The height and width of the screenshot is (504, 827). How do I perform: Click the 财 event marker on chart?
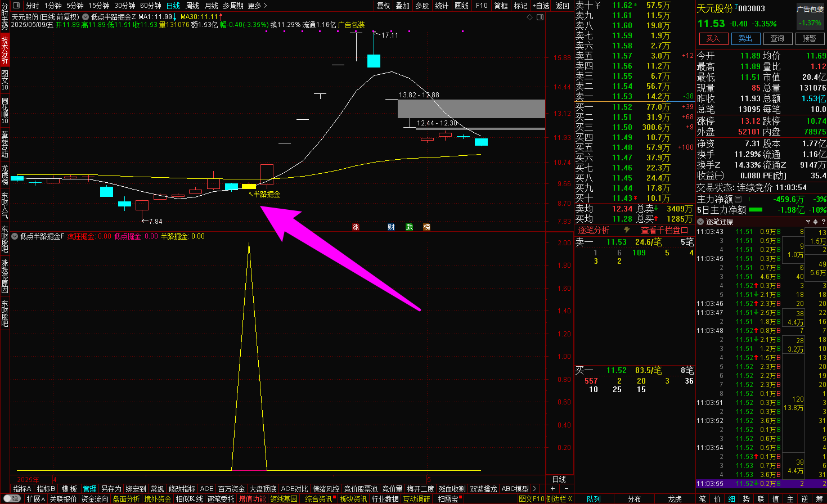391,227
